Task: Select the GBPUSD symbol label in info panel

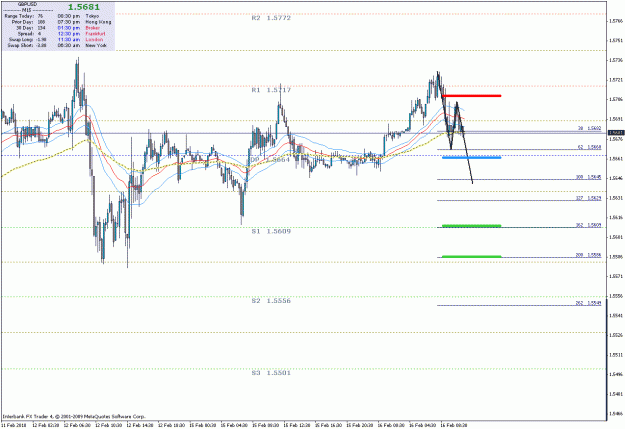Action: (27, 4)
